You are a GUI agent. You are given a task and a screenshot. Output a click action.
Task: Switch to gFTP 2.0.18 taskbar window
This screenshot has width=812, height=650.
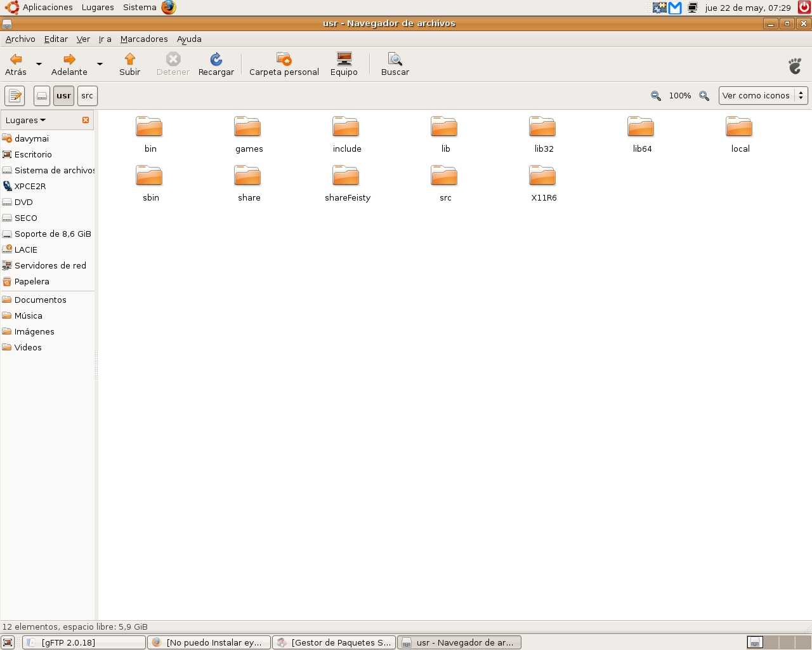pyautogui.click(x=84, y=642)
